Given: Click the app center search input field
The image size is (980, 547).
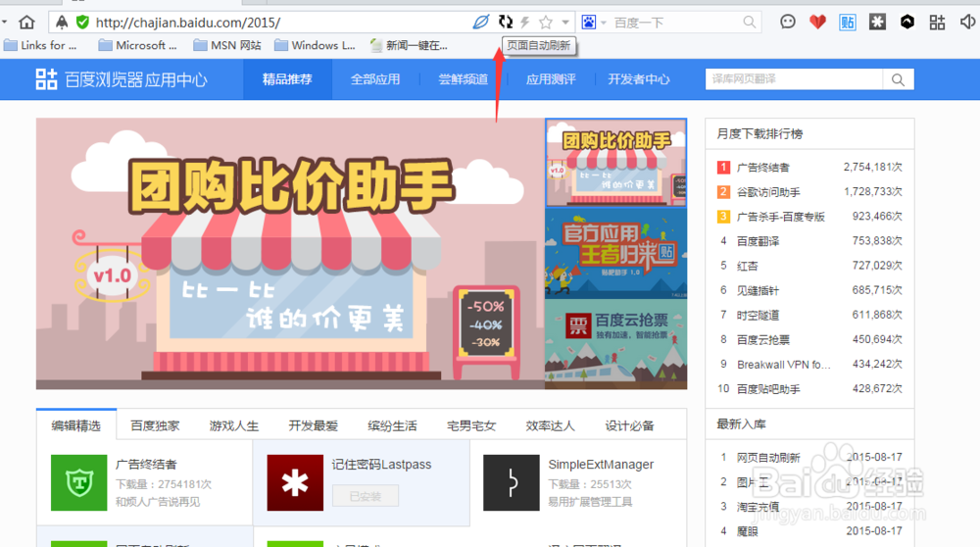Looking at the screenshot, I should point(794,79).
